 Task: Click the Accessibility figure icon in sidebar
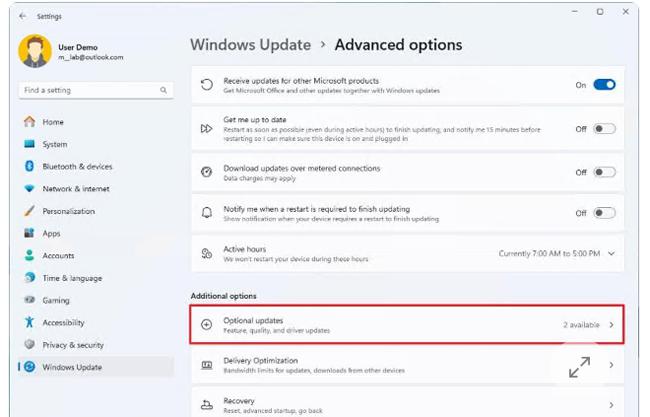click(x=29, y=323)
